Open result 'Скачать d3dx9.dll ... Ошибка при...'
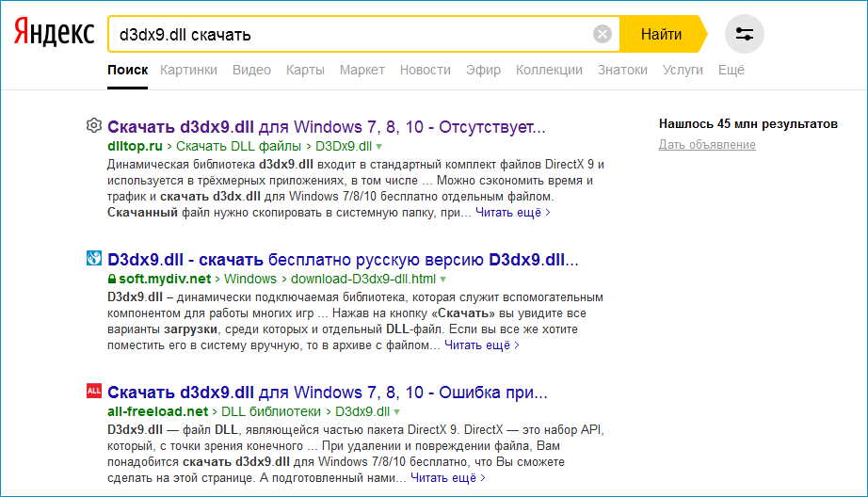 pos(328,393)
